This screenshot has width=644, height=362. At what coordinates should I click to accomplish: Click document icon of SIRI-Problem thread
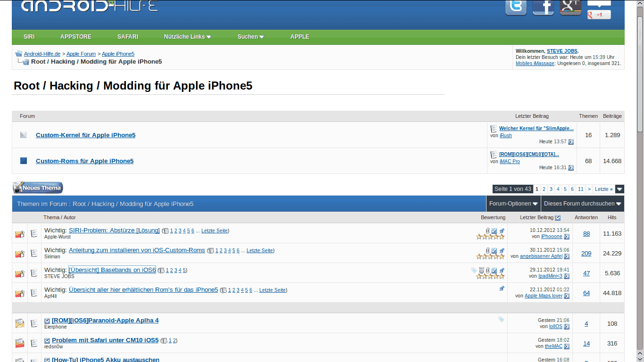click(34, 233)
